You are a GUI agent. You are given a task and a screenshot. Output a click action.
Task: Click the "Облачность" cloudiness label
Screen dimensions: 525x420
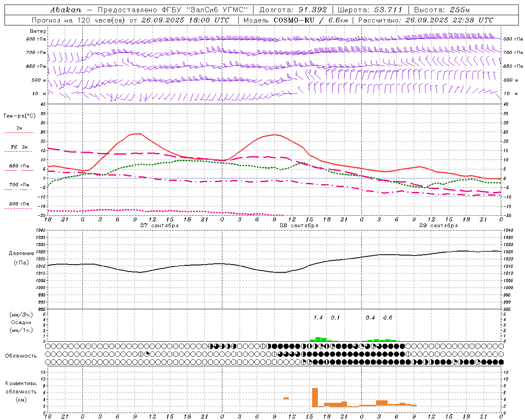click(21, 356)
